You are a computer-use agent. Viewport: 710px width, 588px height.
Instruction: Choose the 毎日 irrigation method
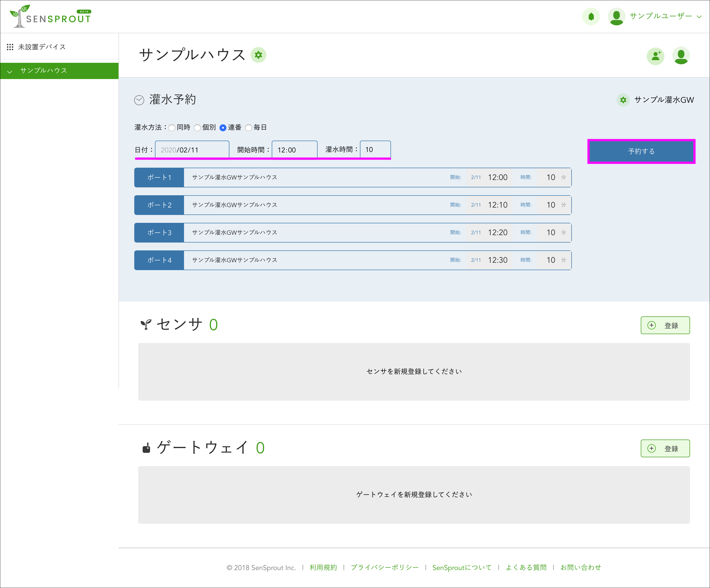tap(249, 128)
